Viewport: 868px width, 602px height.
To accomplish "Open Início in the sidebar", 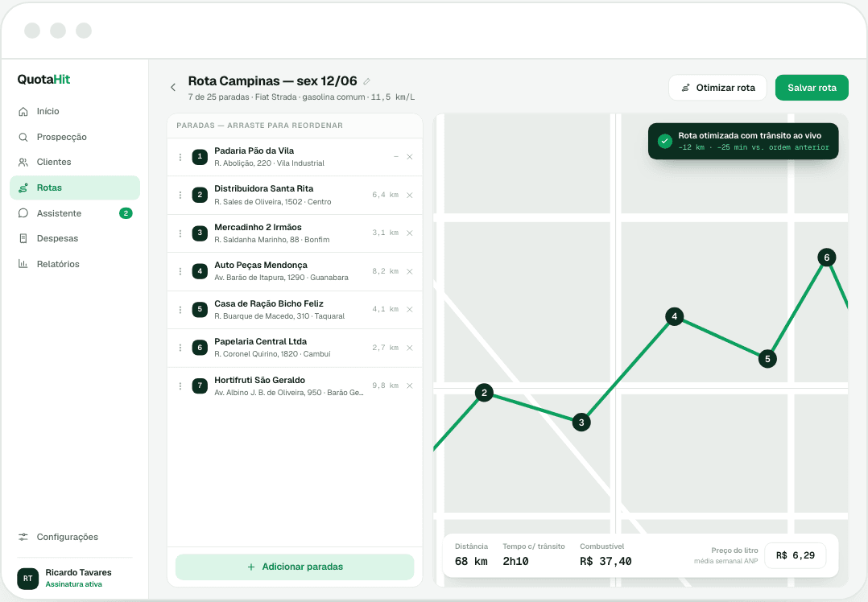I will coord(75,111).
